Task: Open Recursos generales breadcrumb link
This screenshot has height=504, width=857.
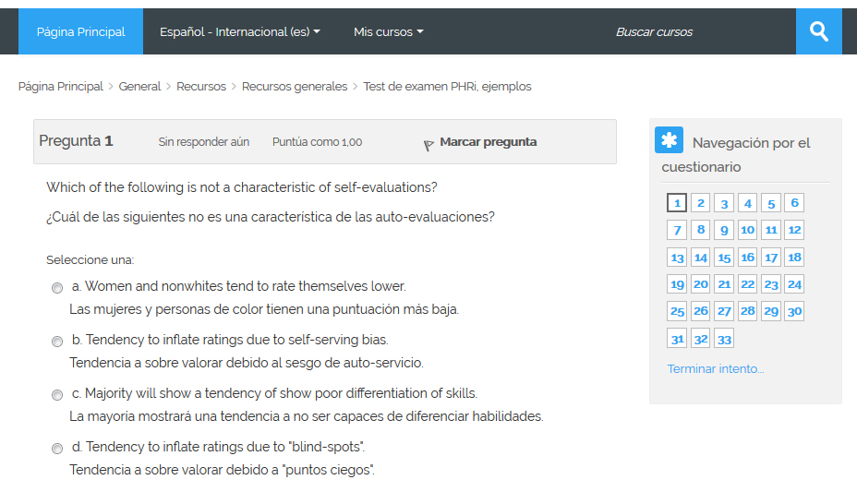Action: pyautogui.click(x=295, y=86)
